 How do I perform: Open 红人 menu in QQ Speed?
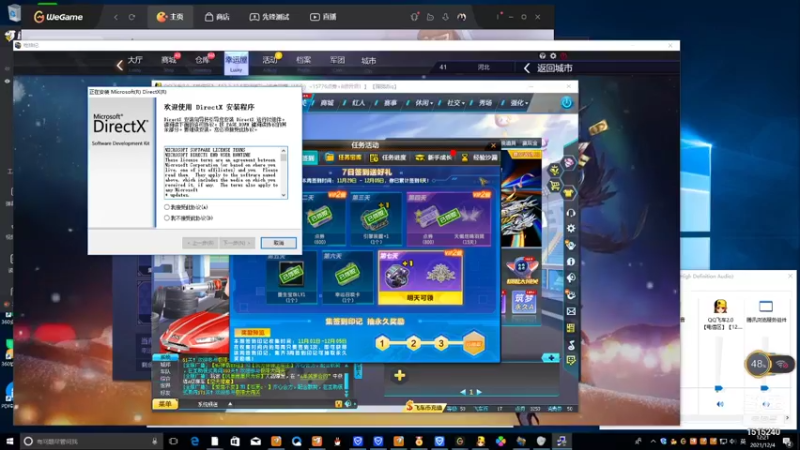pyautogui.click(x=358, y=103)
